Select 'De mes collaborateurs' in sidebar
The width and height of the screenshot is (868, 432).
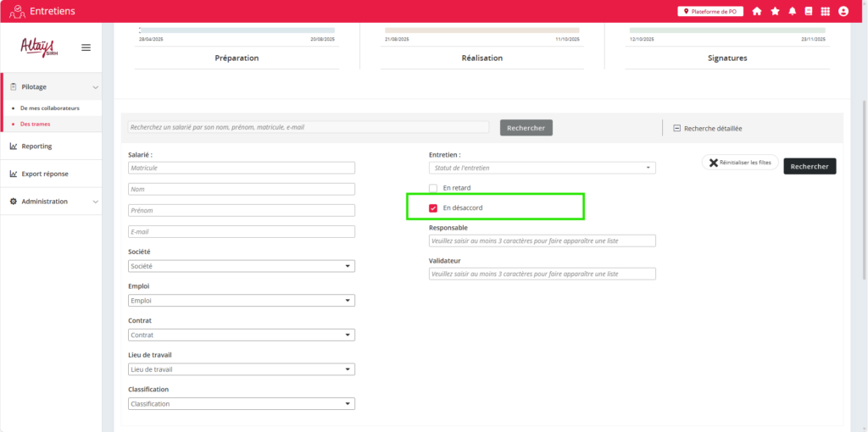pos(49,108)
